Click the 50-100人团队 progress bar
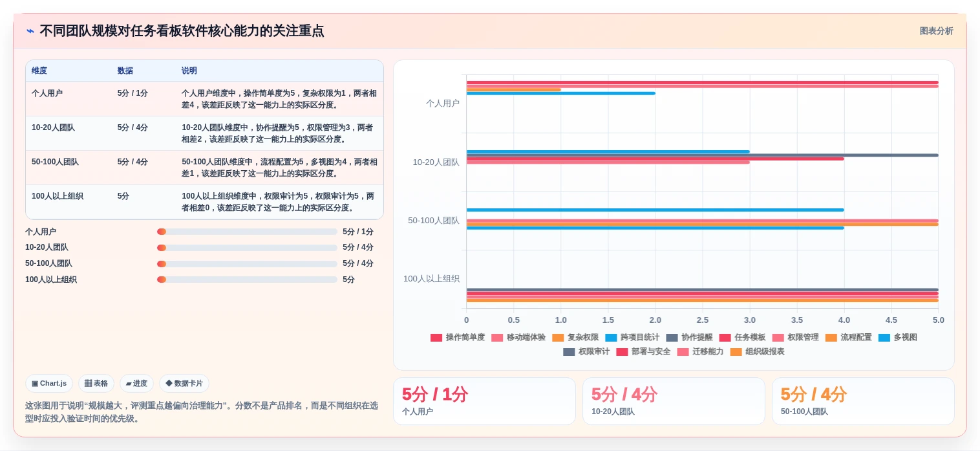 click(x=247, y=264)
